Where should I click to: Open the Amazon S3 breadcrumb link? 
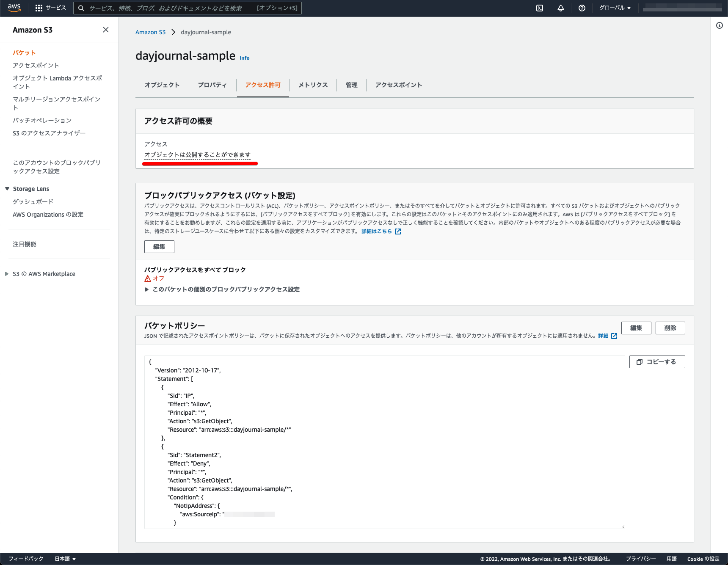tap(150, 32)
